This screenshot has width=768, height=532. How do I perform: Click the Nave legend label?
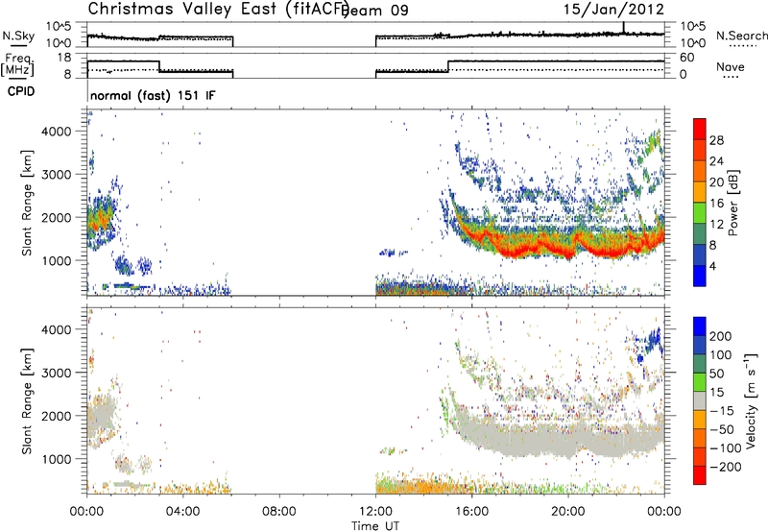(x=730, y=66)
